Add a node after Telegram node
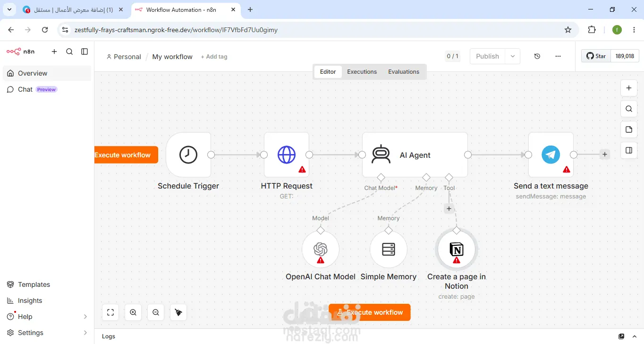Viewport: 644px width, 344px height. [605, 155]
